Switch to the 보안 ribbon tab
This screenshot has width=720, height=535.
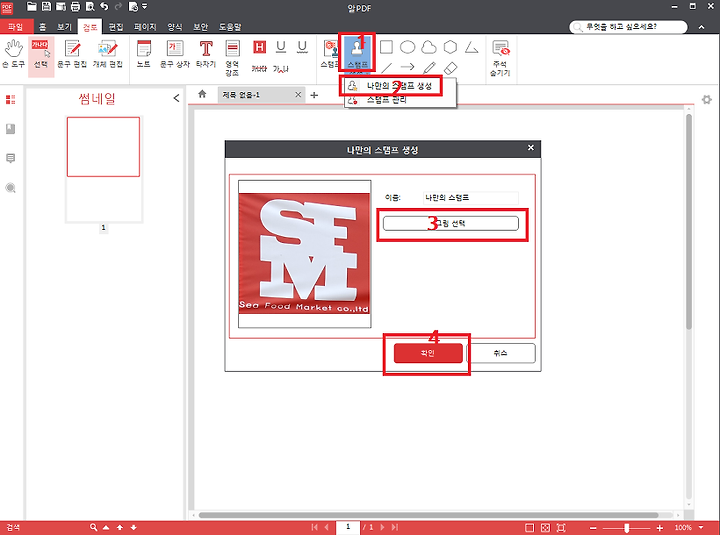pos(200,27)
